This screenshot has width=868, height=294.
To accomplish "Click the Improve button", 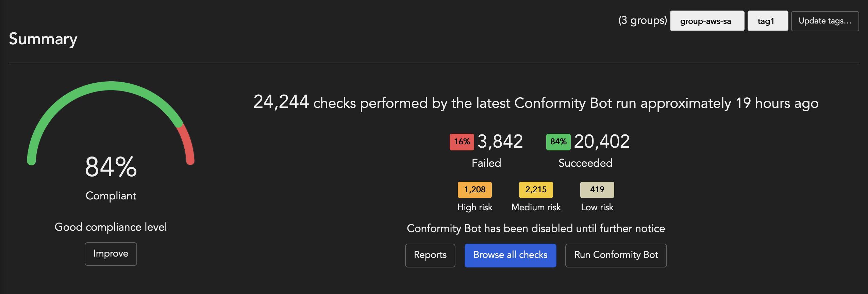I will (111, 254).
